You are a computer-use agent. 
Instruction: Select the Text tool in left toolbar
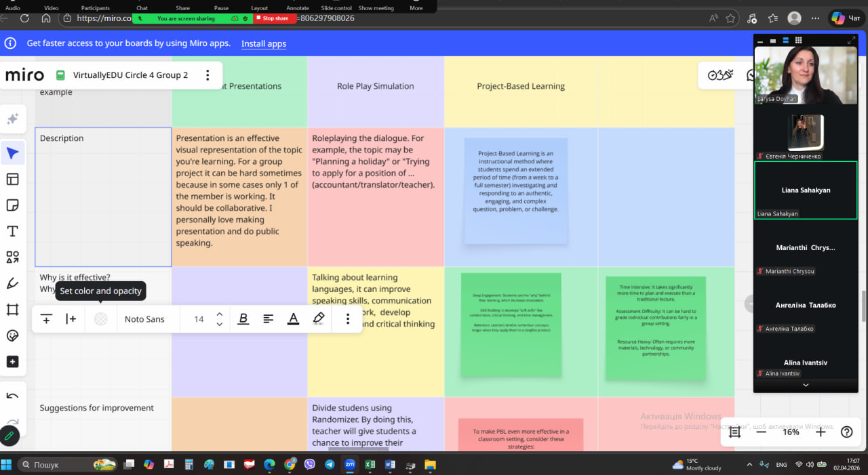(x=12, y=232)
